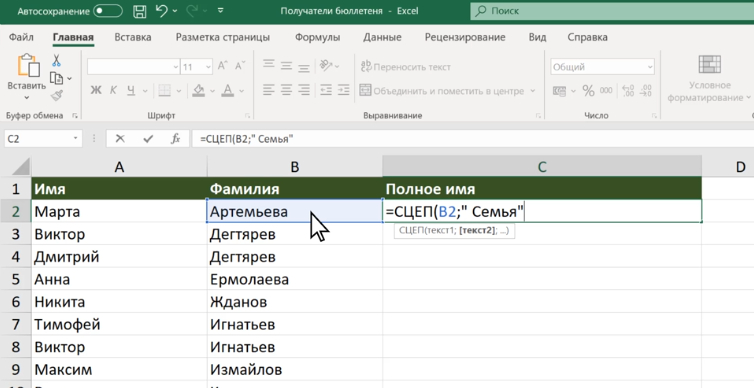Open the Разметка страницы tab
This screenshot has height=388, width=754.
click(x=223, y=37)
